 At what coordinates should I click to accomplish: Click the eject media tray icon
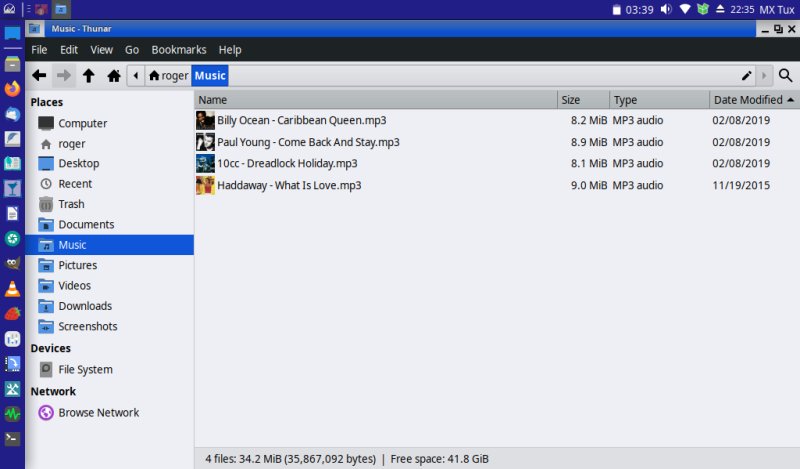720,9
